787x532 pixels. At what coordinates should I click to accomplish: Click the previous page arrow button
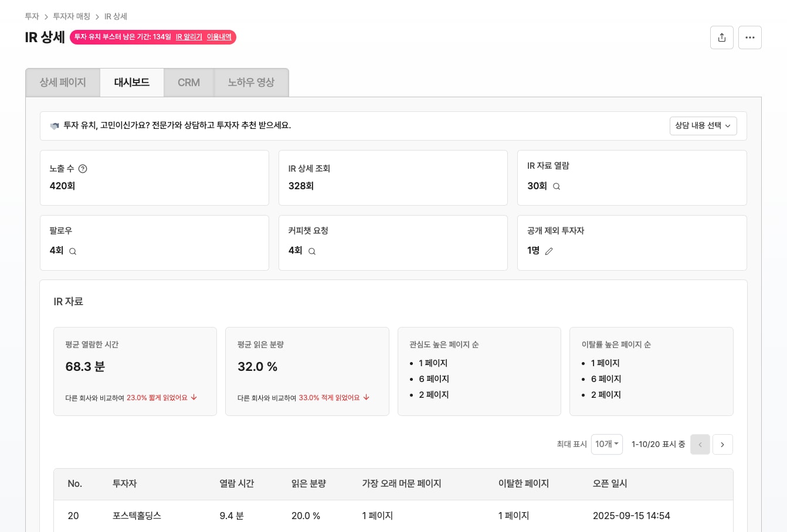click(700, 445)
